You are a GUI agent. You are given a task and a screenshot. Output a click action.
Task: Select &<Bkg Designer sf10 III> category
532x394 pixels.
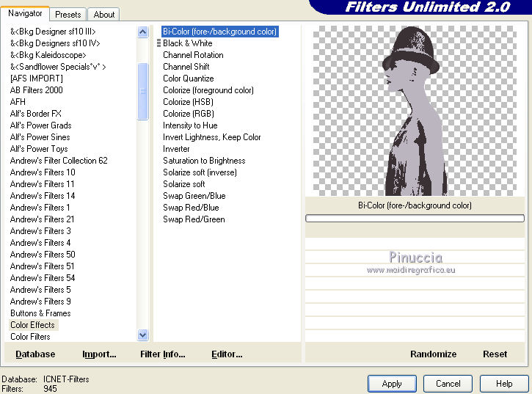pyautogui.click(x=53, y=32)
